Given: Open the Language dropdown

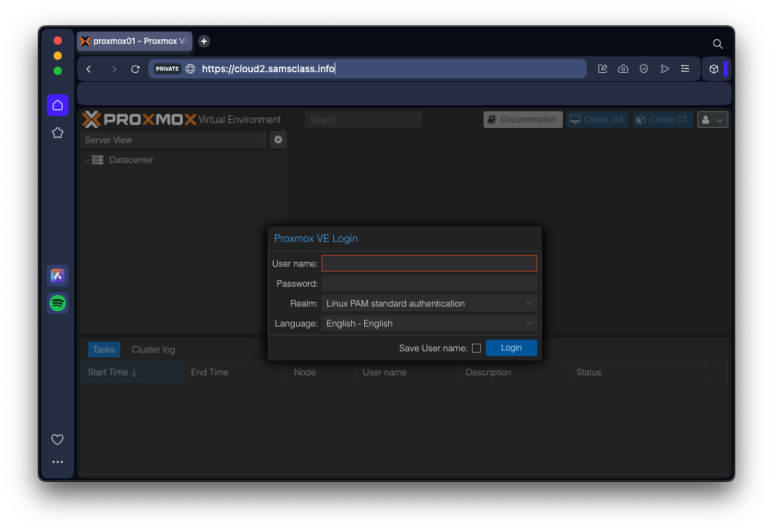Looking at the screenshot, I should 429,323.
